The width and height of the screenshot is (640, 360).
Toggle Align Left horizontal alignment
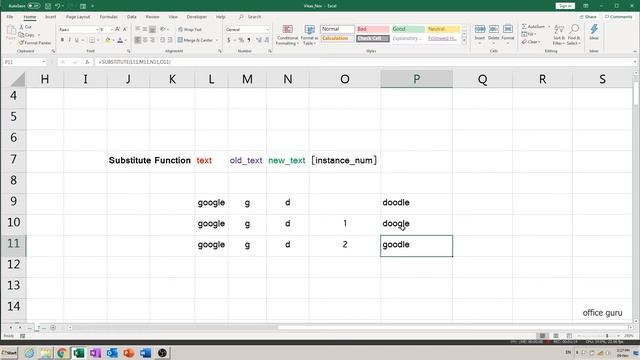(138, 40)
